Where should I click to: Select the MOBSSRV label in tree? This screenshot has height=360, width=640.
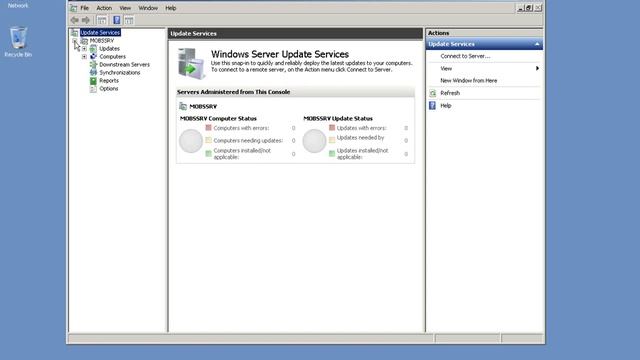click(102, 41)
